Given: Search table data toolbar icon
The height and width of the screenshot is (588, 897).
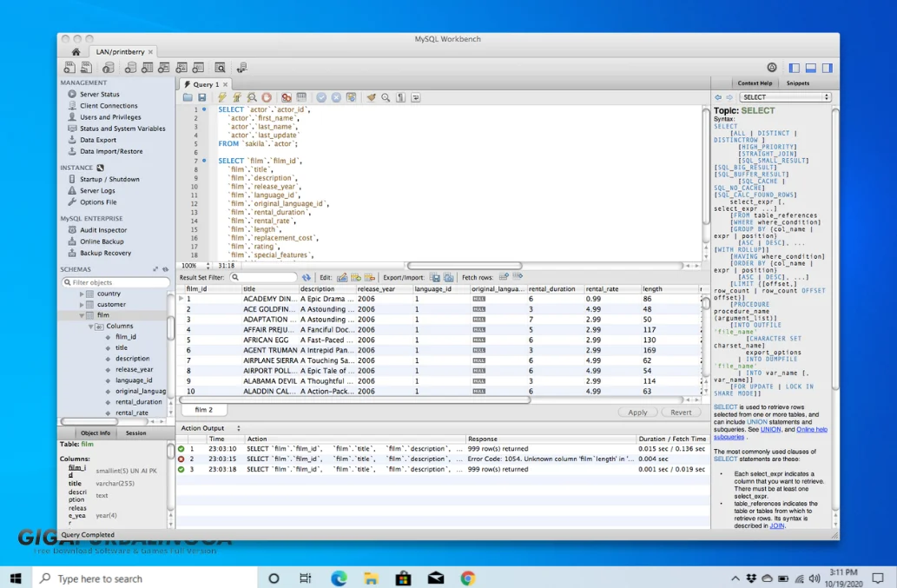Looking at the screenshot, I should (220, 68).
